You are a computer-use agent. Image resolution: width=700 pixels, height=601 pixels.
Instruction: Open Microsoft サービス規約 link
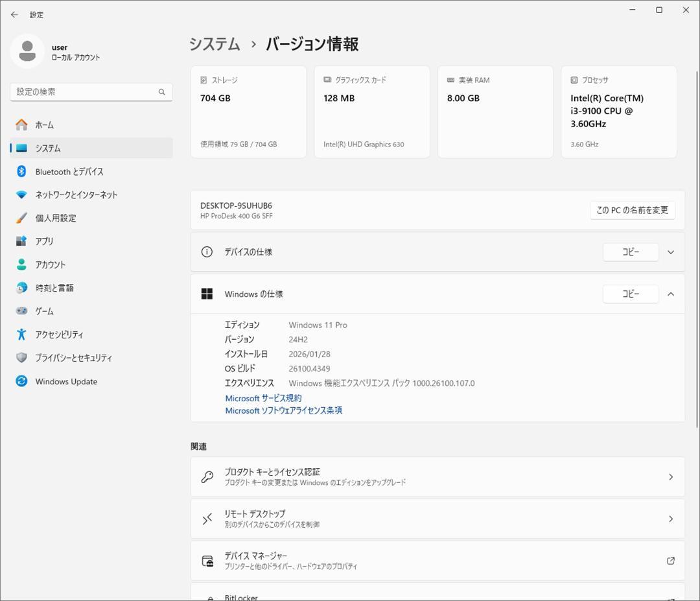pos(263,398)
